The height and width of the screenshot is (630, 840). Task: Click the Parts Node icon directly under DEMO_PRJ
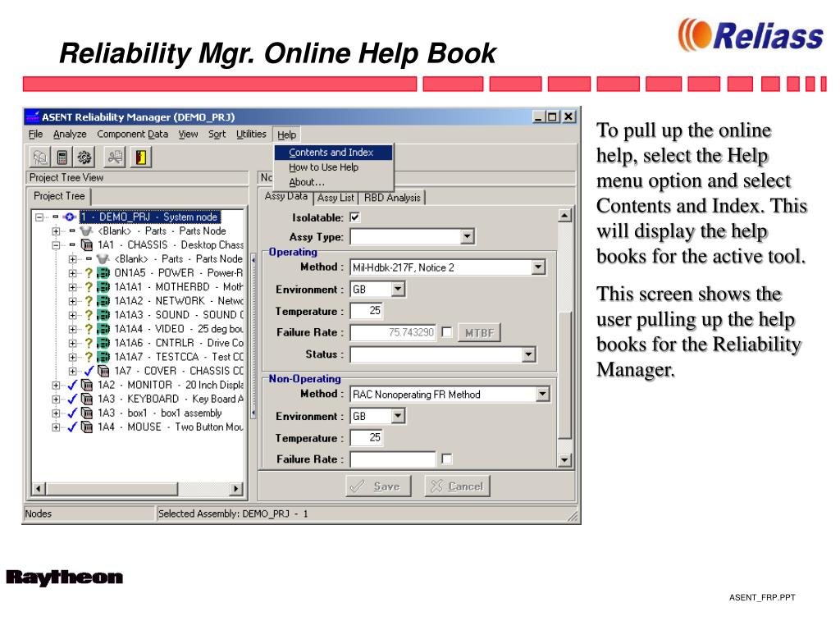point(86,231)
